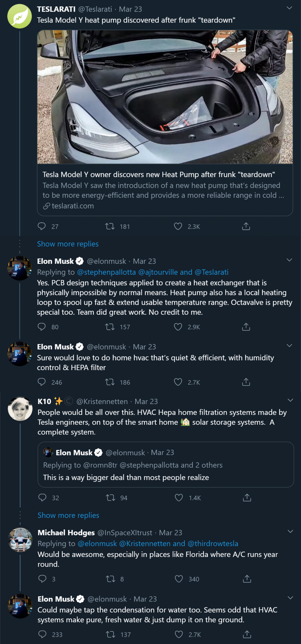Open the Model Y frunk article image
The width and height of the screenshot is (301, 644).
coord(165,97)
